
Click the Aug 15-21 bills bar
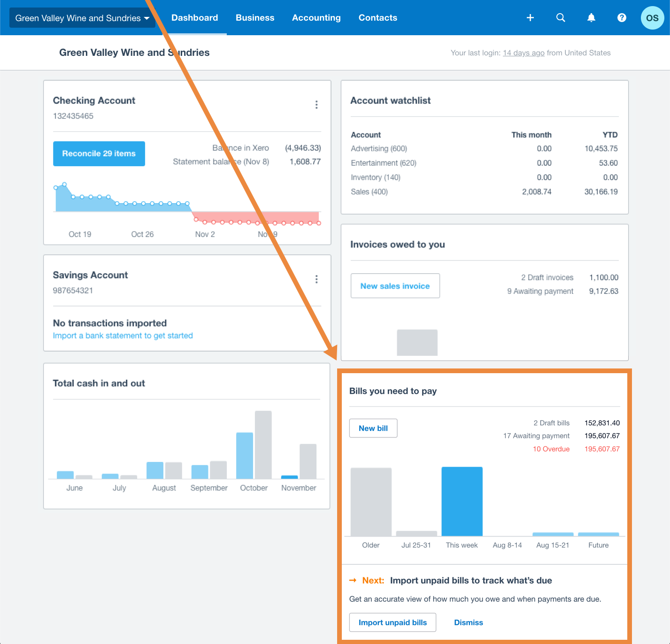[x=553, y=534]
